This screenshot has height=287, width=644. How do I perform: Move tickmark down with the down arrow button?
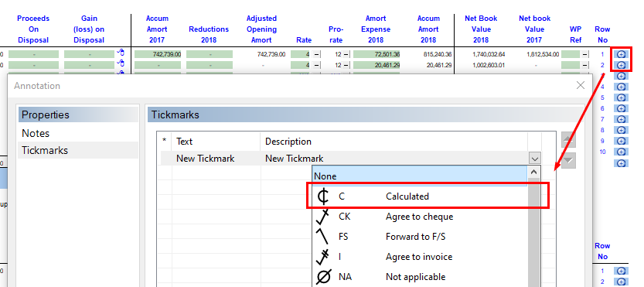tap(568, 160)
